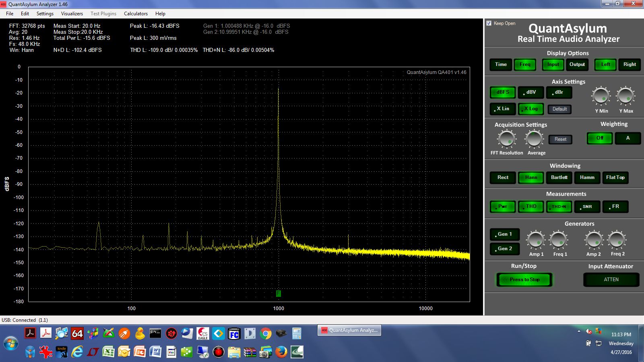Viewport: 644px width, 362px height.
Task: Toggle the FR measurement
Action: point(615,206)
